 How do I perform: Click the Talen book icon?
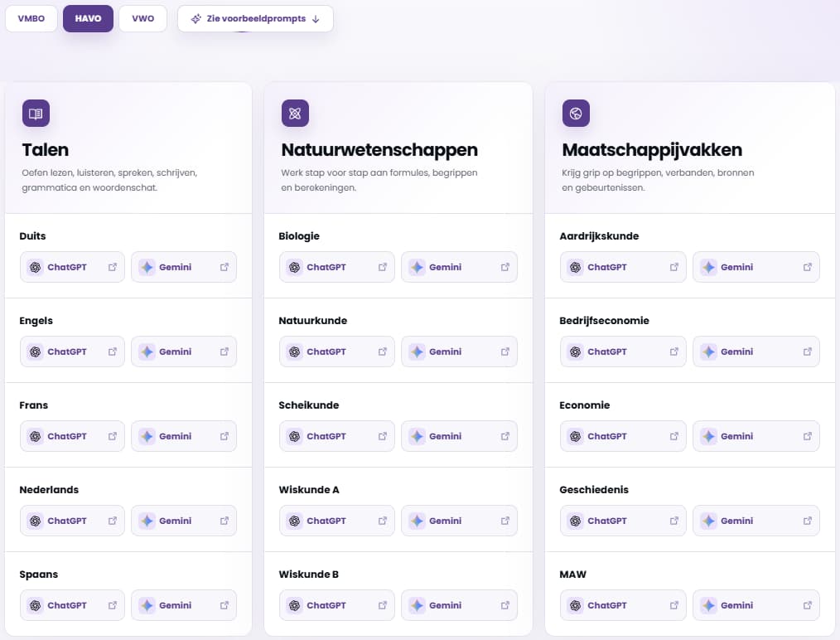coord(36,113)
